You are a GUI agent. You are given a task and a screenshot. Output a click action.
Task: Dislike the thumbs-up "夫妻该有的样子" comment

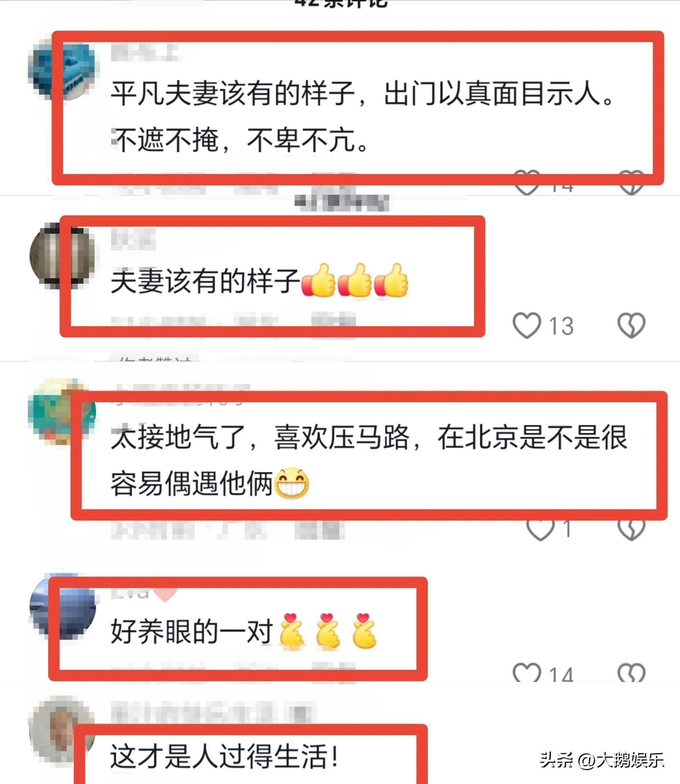[632, 325]
